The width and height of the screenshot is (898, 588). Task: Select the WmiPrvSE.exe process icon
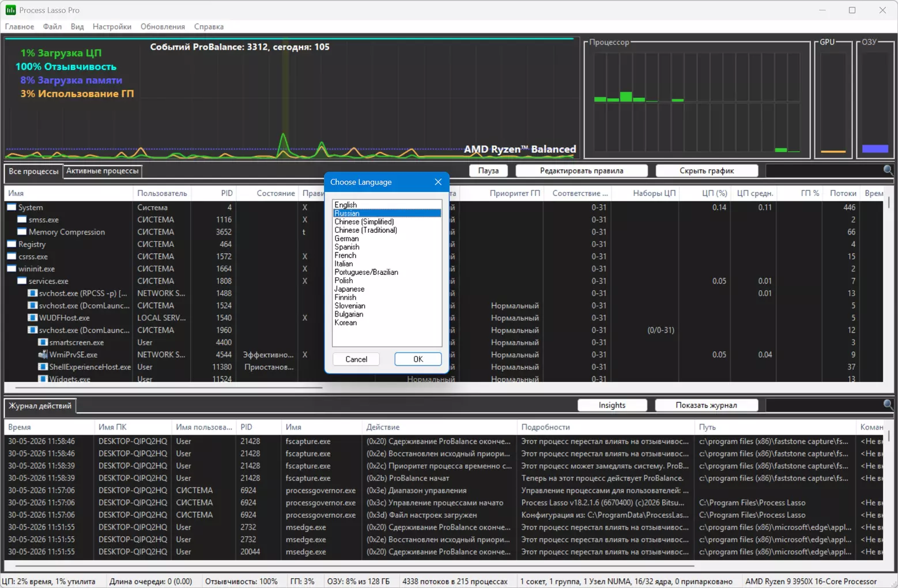(43, 355)
